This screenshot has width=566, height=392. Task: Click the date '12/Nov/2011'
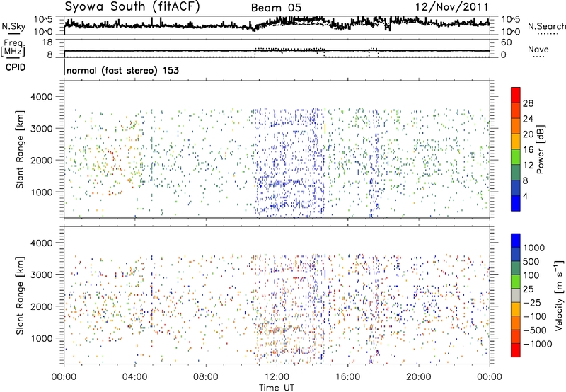coord(451,7)
